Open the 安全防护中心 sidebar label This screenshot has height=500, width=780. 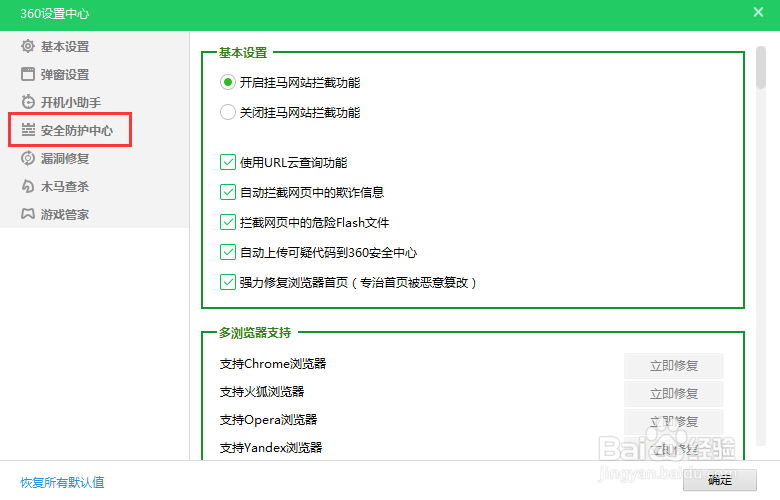click(77, 130)
